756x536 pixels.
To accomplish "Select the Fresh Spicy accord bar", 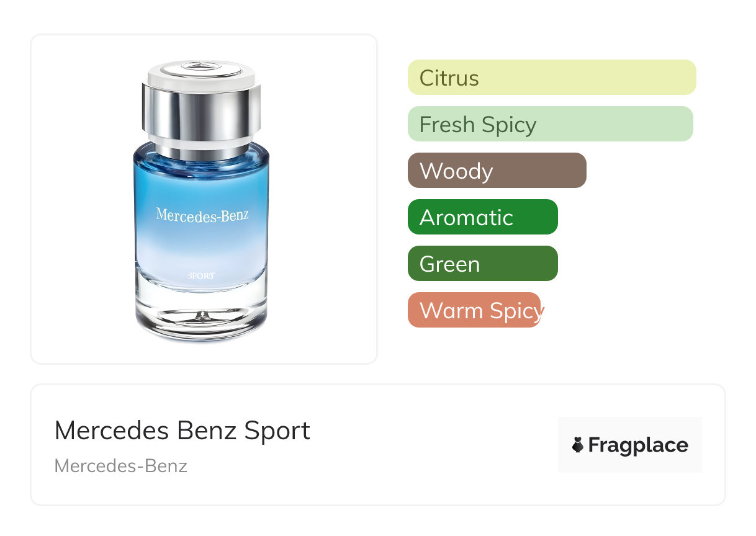I will pos(550,124).
